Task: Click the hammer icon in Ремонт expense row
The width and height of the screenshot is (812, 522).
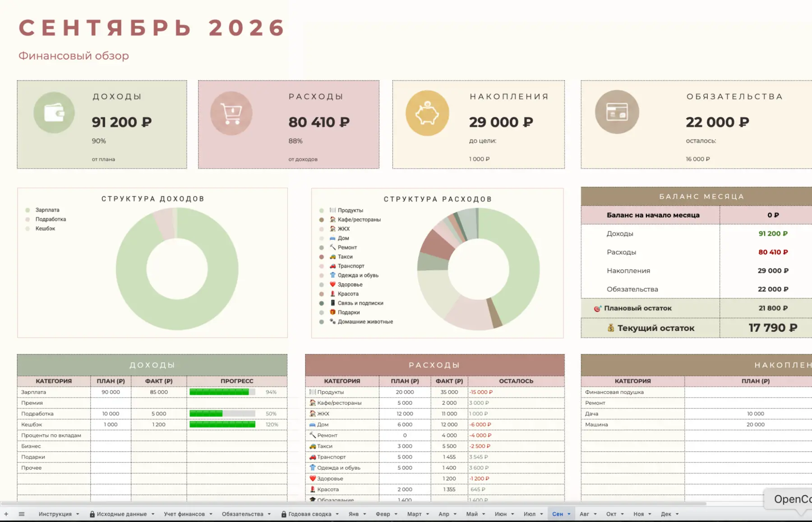Action: tap(313, 435)
